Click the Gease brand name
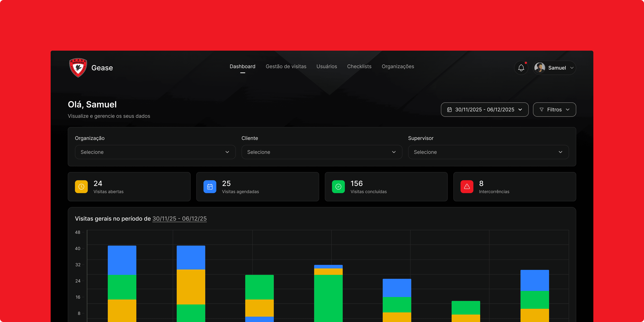The width and height of the screenshot is (644, 322). coord(102,68)
